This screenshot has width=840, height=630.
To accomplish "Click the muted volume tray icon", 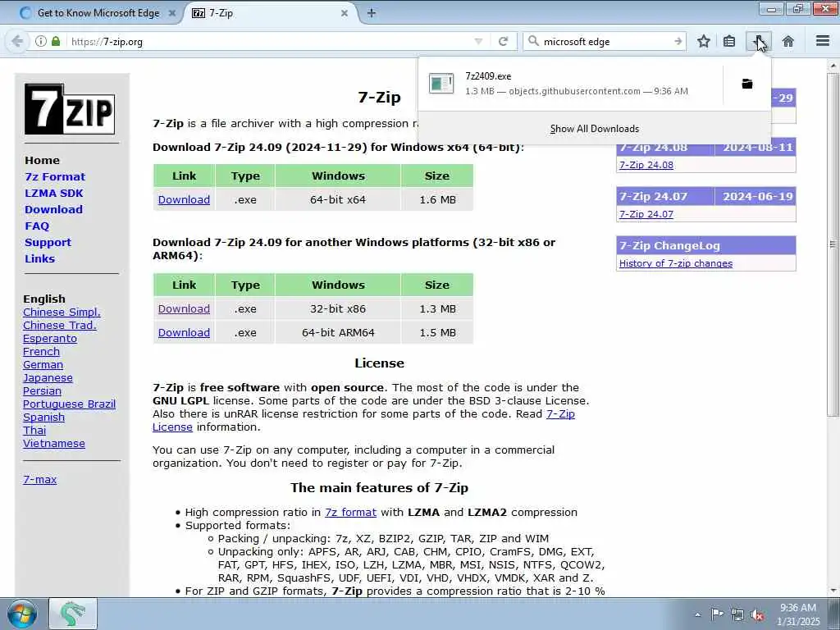I will (x=757, y=615).
